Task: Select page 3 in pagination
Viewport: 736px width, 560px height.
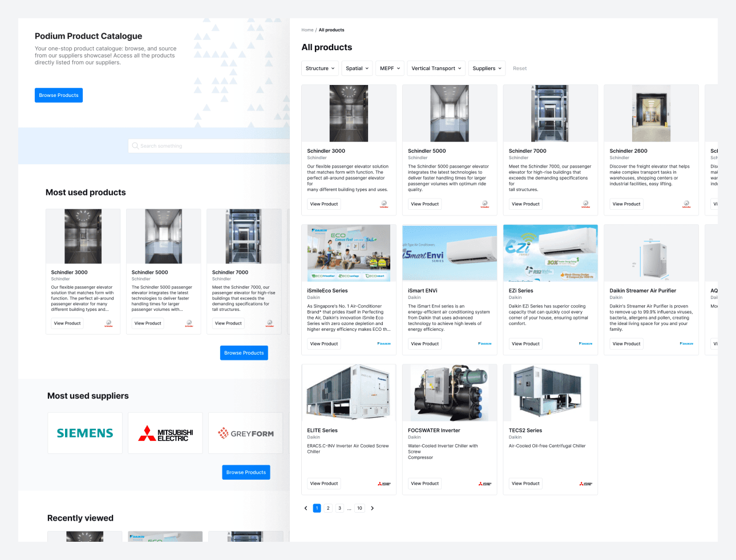Action: [x=339, y=508]
